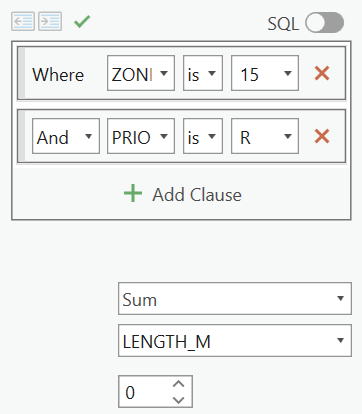Expand the LENGTH_M field dropdown
This screenshot has width=362, height=414.
235,341
